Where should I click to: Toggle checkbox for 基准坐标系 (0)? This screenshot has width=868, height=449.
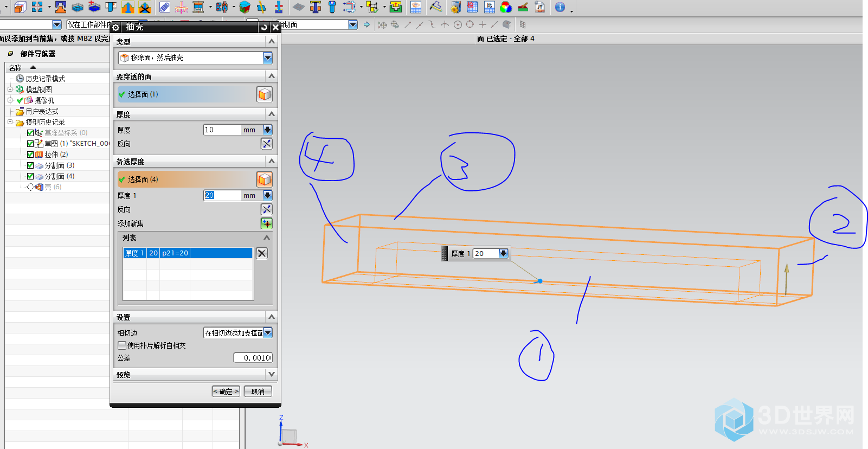point(30,133)
